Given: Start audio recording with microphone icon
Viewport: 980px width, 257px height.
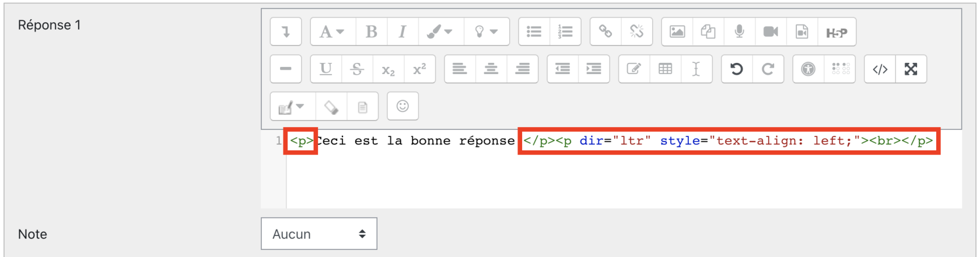Looking at the screenshot, I should [739, 31].
